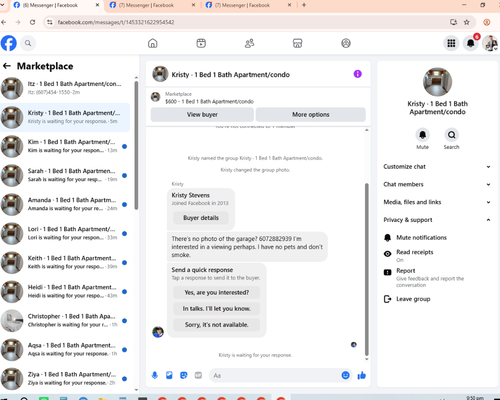This screenshot has height=400, width=500.
Task: Send quick reply 'Yes, are you interested?'
Action: click(217, 293)
